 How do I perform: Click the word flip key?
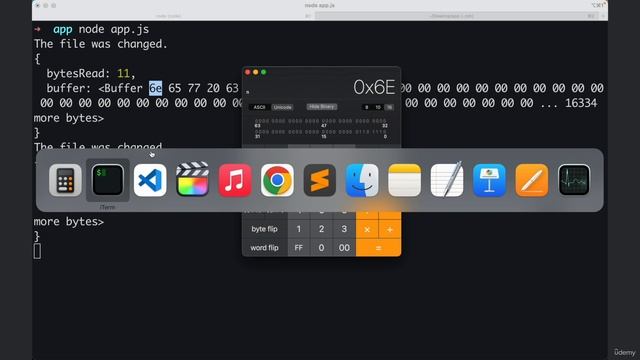(x=264, y=248)
